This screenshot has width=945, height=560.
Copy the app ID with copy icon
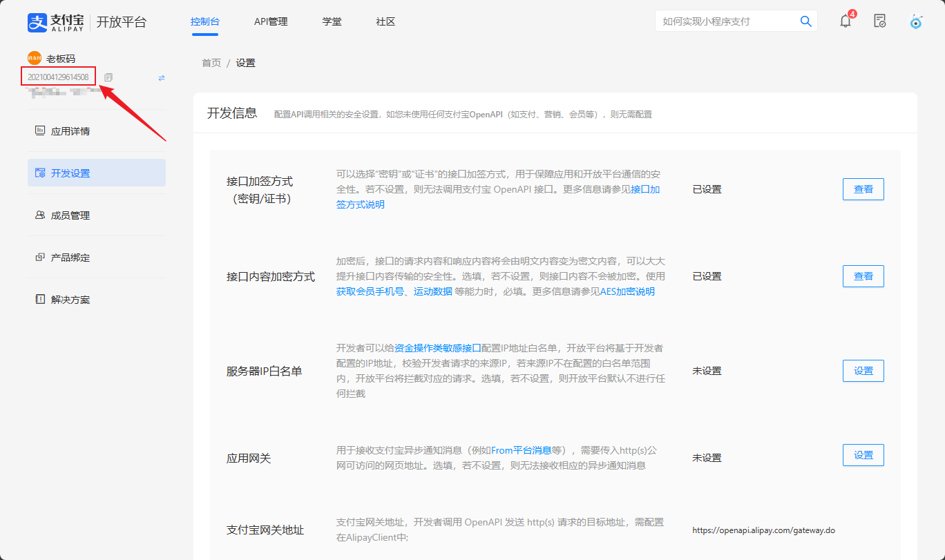108,77
